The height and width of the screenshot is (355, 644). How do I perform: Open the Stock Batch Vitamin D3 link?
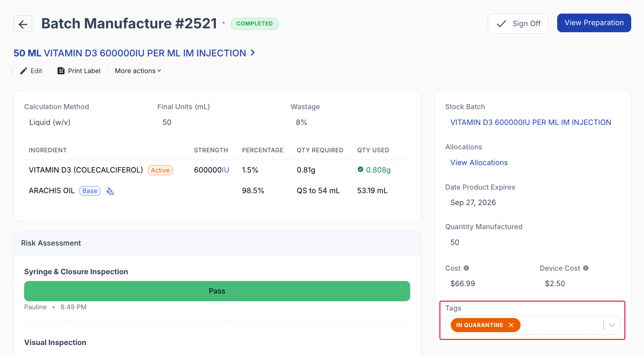click(530, 122)
